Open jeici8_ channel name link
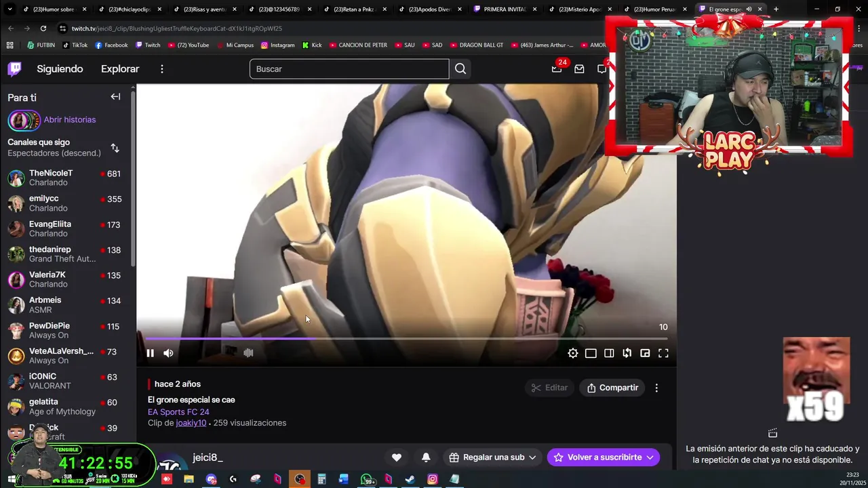Viewport: 868px width, 488px height. (x=208, y=457)
